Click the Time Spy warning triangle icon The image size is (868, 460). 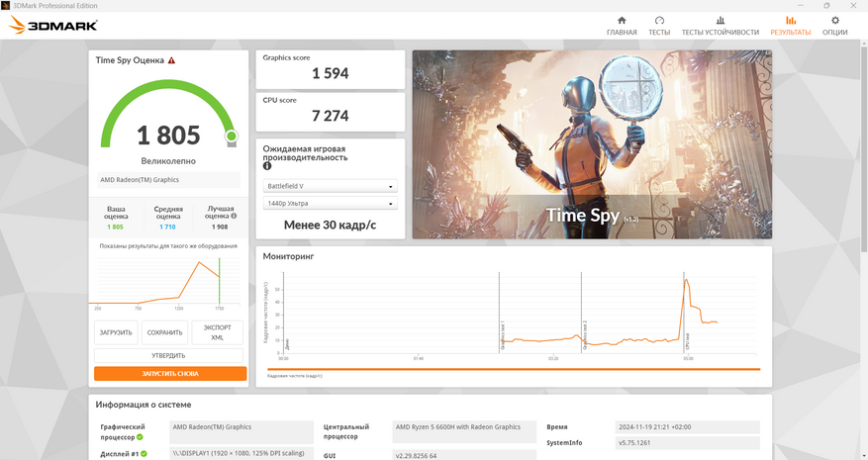(171, 60)
